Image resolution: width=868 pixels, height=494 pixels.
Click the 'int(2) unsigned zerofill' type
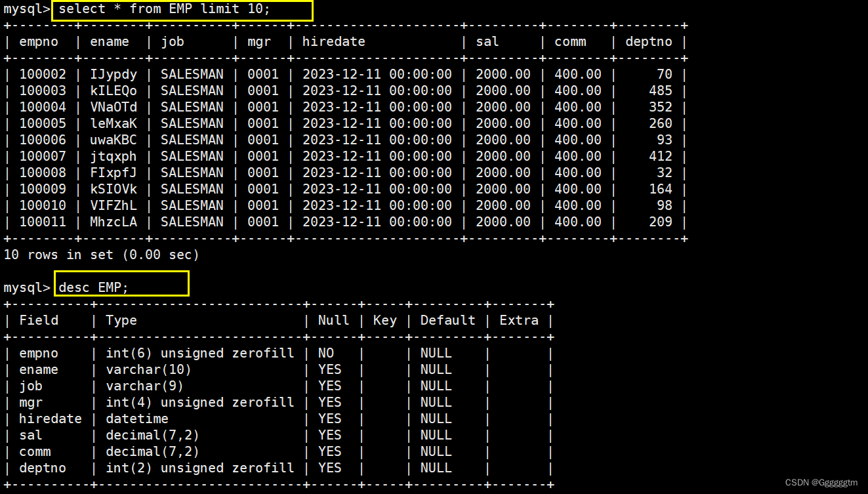click(x=200, y=468)
